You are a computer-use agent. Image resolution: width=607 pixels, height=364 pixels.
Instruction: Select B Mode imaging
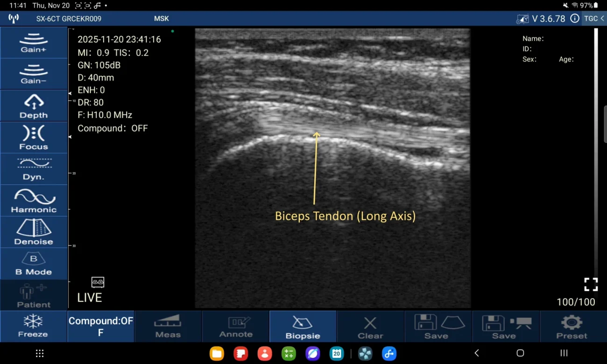click(34, 264)
